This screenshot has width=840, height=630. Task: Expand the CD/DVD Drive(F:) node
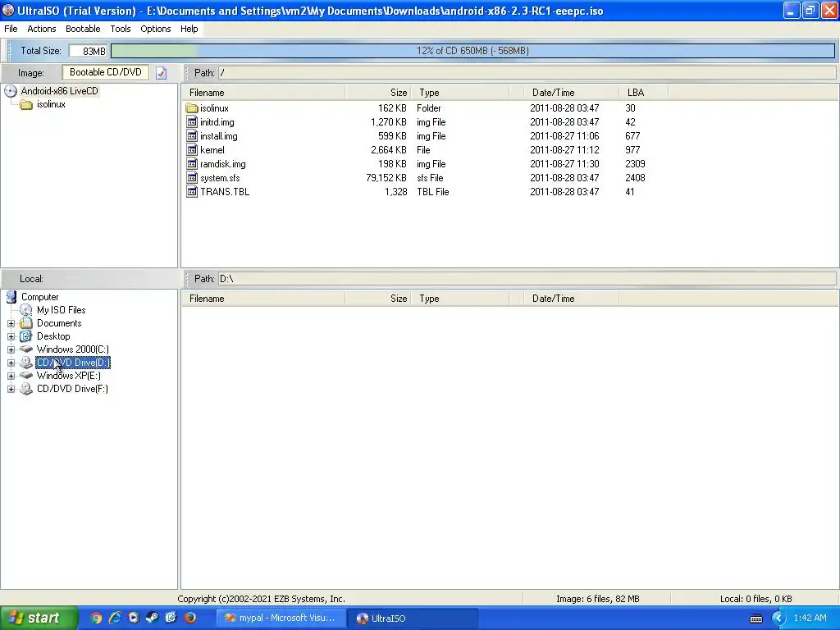tap(11, 389)
